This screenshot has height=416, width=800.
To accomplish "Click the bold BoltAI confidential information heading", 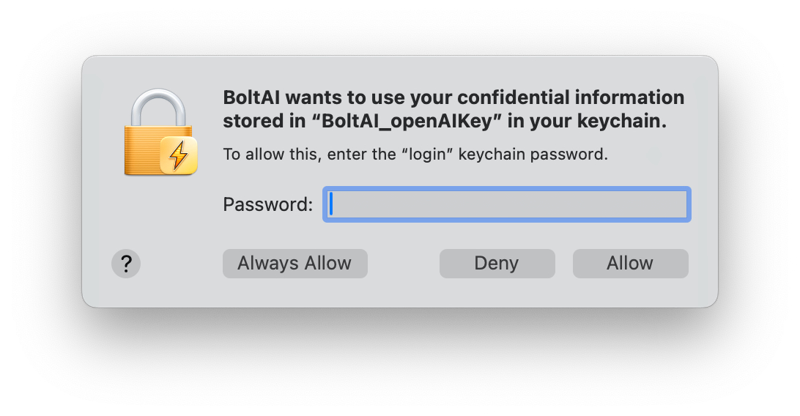I will point(452,98).
